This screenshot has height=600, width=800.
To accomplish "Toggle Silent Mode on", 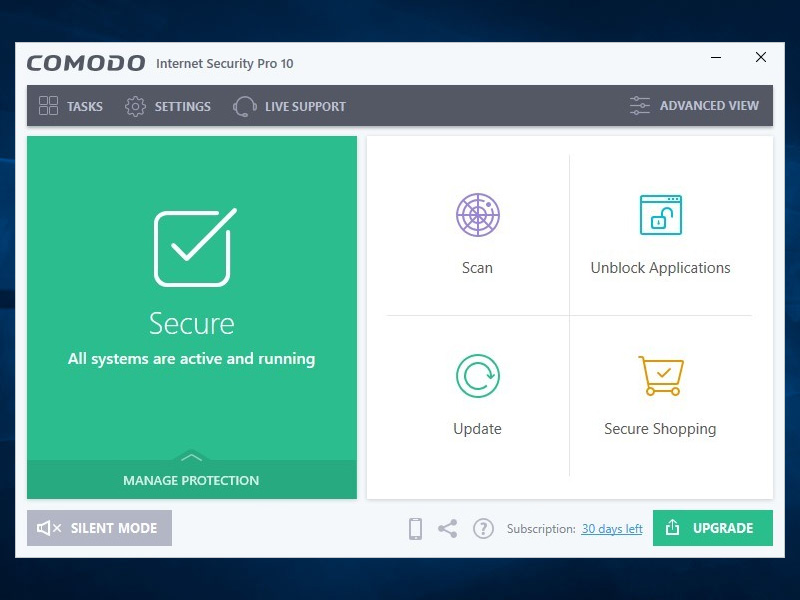I will [99, 528].
